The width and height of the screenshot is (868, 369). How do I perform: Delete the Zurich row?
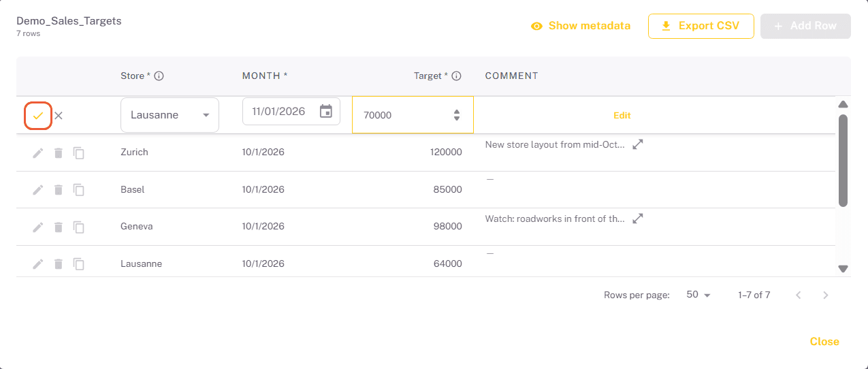[59, 153]
